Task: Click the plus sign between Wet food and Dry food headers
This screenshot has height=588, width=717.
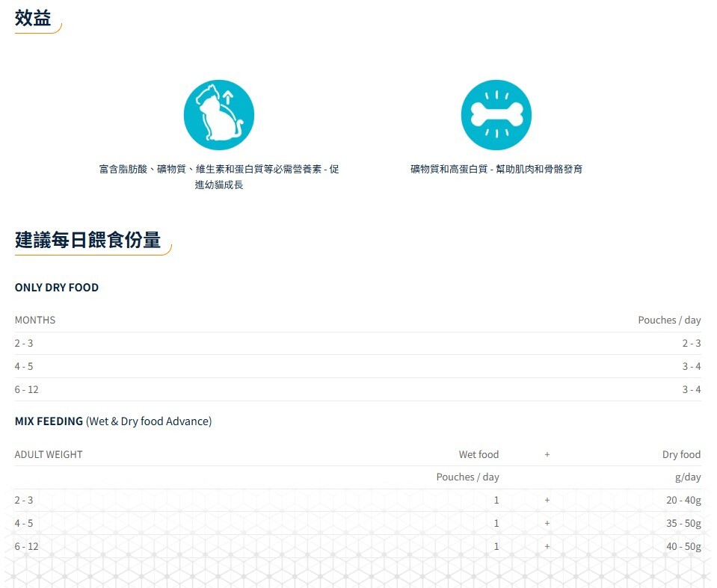Action: [547, 454]
